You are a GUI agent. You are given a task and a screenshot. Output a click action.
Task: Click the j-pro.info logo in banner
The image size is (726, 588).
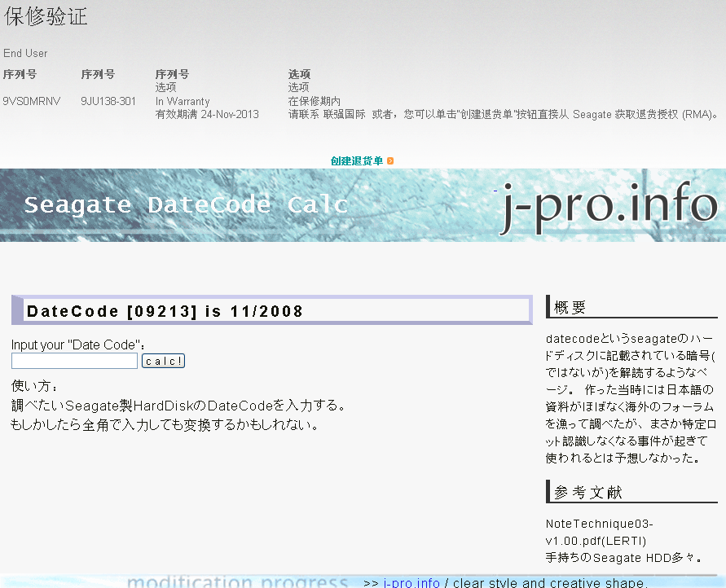pyautogui.click(x=607, y=205)
